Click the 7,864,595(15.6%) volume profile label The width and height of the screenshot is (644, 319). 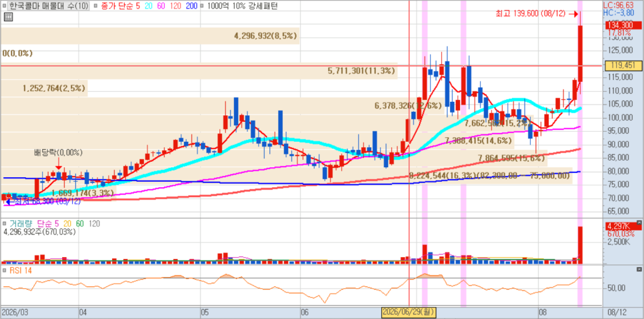tap(512, 159)
